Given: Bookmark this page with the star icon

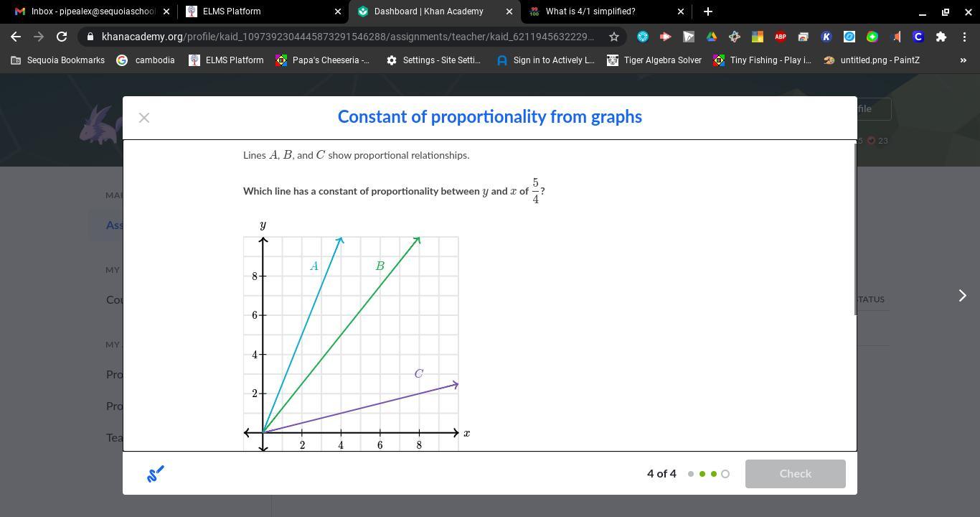Looking at the screenshot, I should [614, 37].
